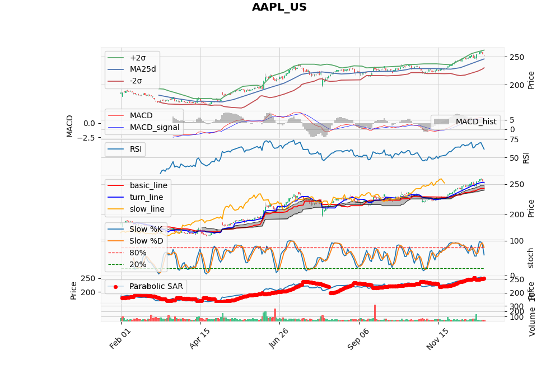Viewport: 560px width, 392px height.
Task: Click the Price title left of Parabolic SAR panel
Action: [x=73, y=291]
